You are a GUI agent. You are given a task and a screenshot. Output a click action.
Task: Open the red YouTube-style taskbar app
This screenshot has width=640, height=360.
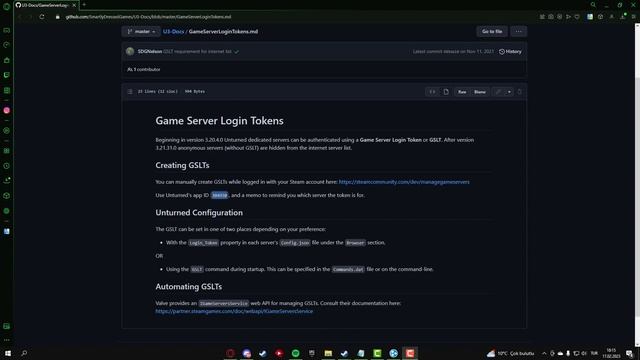[279, 353]
